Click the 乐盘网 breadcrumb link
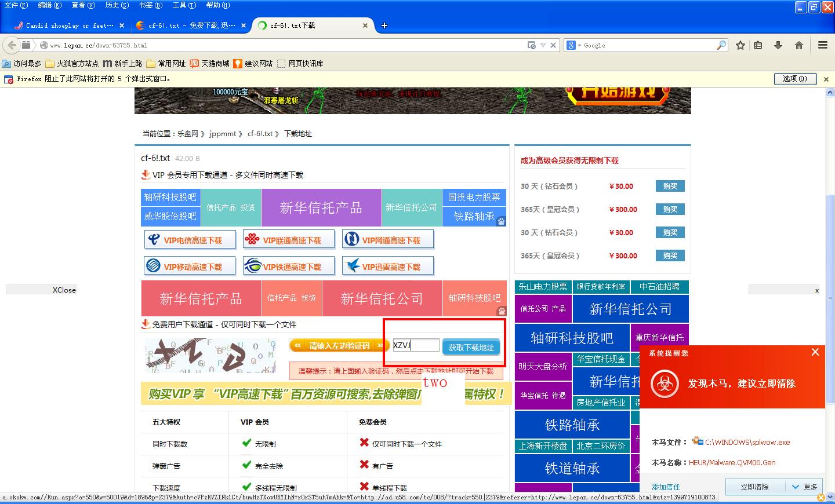The image size is (835, 504). coord(188,134)
